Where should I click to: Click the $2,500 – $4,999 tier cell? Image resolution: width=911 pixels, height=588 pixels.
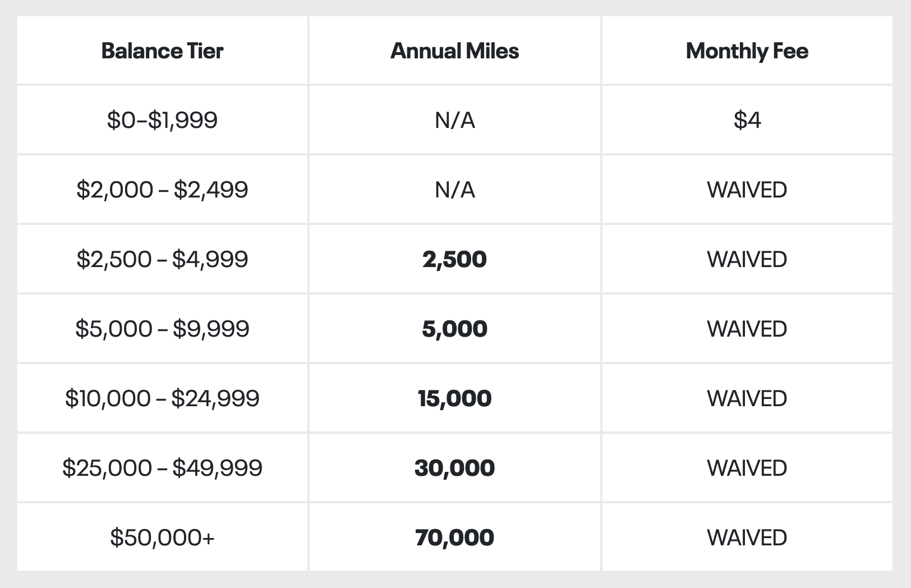(x=162, y=259)
